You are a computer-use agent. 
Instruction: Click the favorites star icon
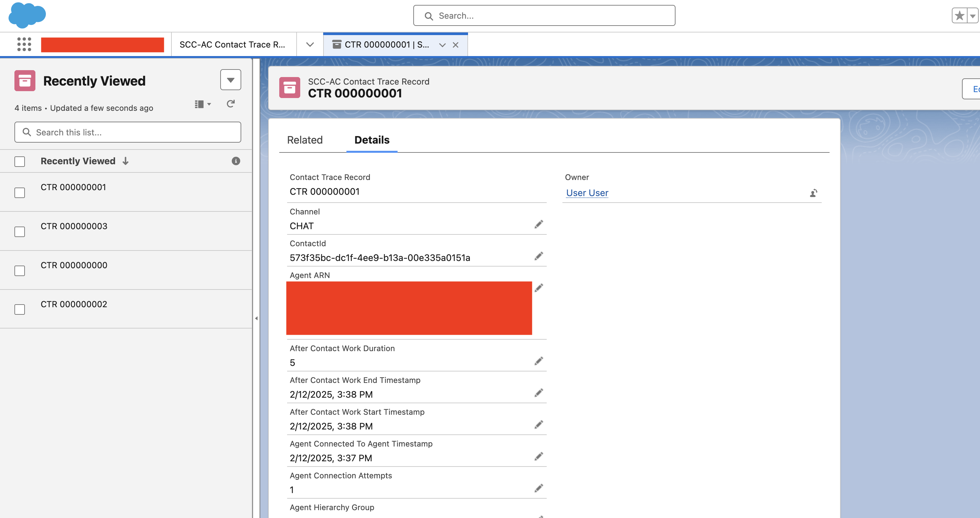[959, 16]
